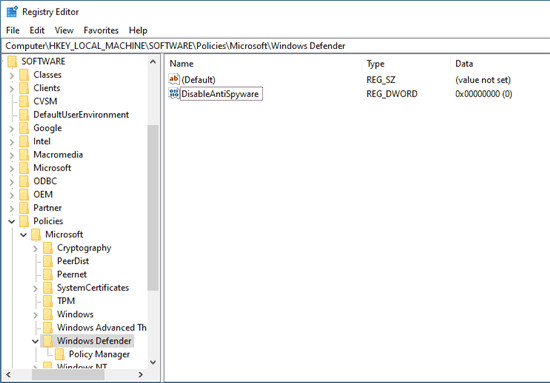Click the Policies folder icon
The height and width of the screenshot is (383, 550).
24,221
